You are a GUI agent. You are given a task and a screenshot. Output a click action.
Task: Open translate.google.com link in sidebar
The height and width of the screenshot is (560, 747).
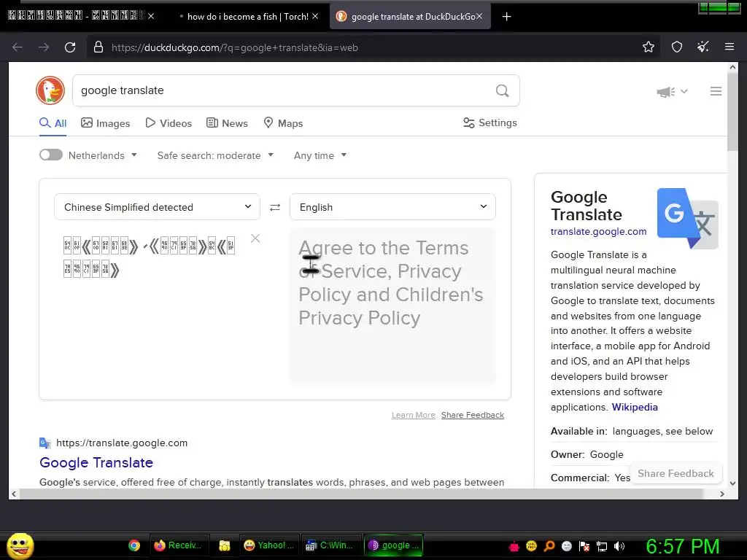point(598,231)
